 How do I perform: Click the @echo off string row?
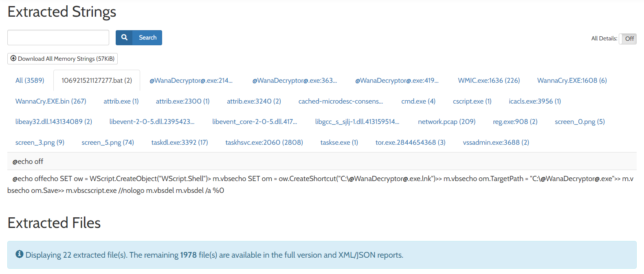point(322,161)
